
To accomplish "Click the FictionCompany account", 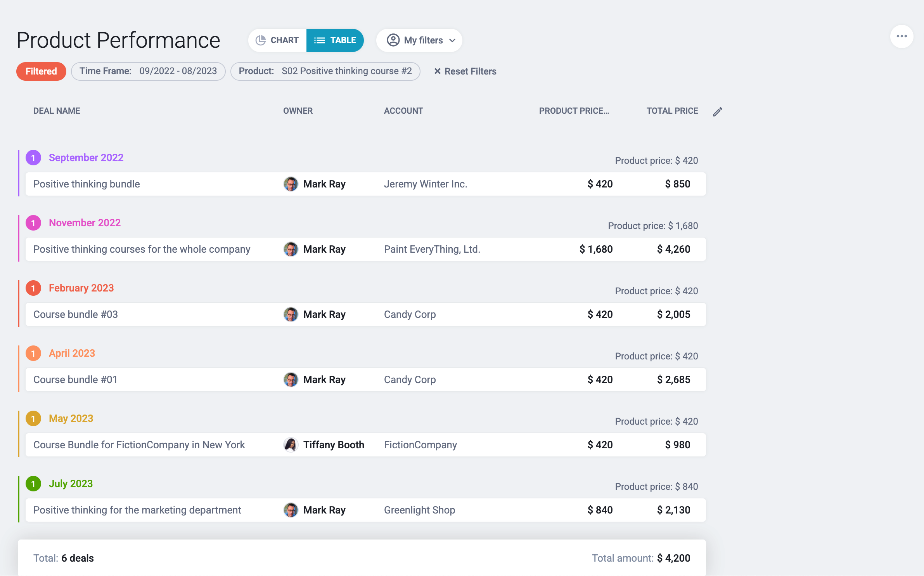I will tap(420, 445).
